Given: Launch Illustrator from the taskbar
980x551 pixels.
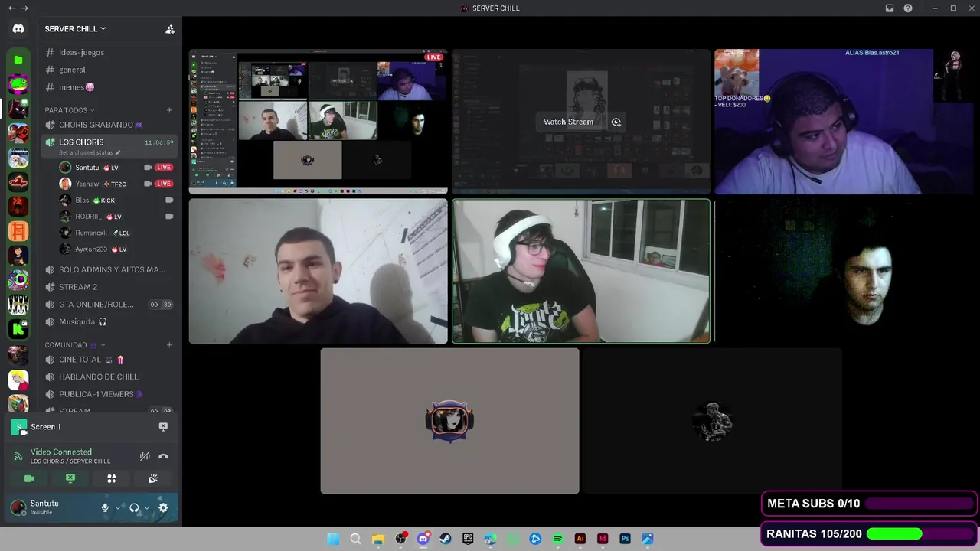Looking at the screenshot, I should coord(580,539).
